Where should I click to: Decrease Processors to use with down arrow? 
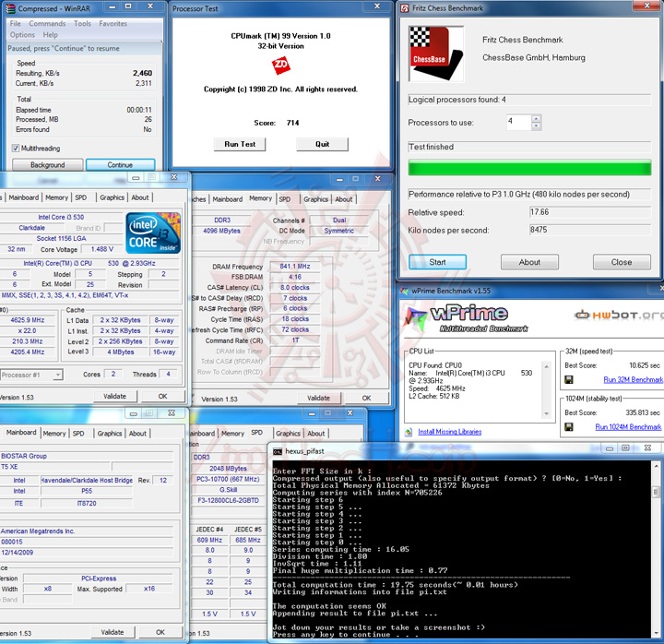(536, 125)
